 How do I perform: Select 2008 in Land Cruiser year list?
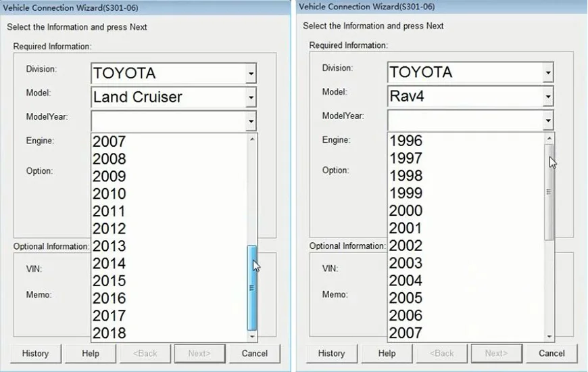coord(169,159)
